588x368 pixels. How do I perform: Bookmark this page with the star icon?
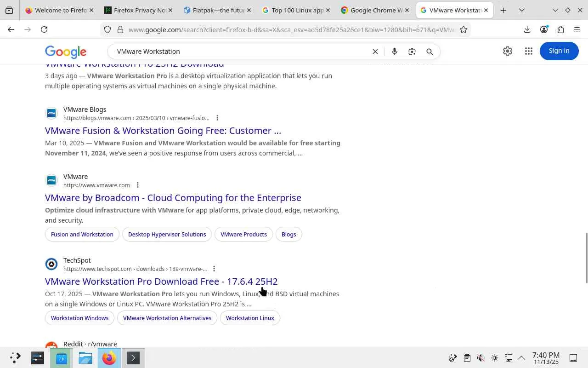464,29
